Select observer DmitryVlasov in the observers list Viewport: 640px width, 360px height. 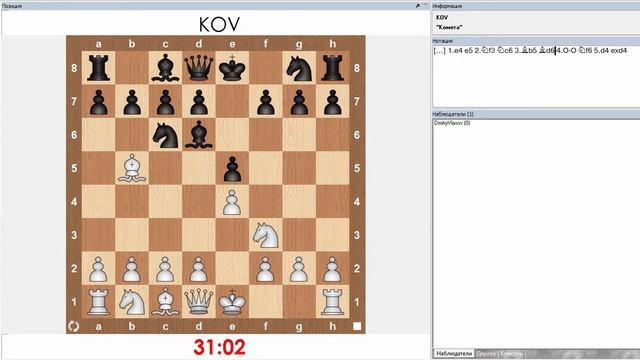point(452,123)
